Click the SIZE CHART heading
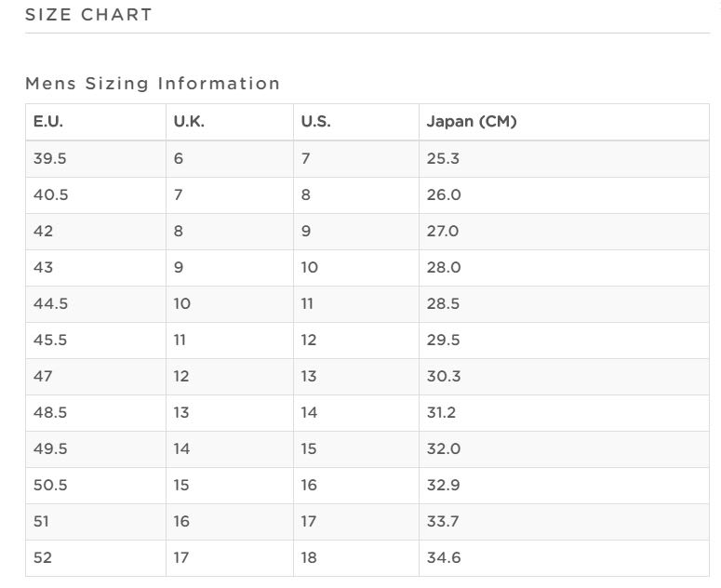 [88, 15]
